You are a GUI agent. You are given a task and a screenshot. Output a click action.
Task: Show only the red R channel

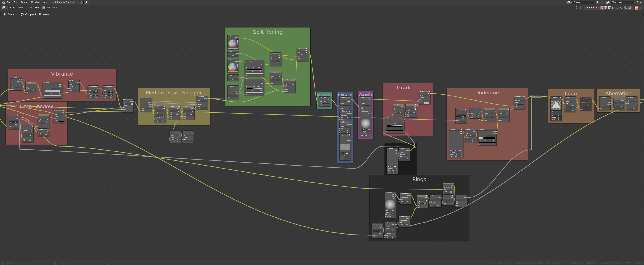coord(613,8)
